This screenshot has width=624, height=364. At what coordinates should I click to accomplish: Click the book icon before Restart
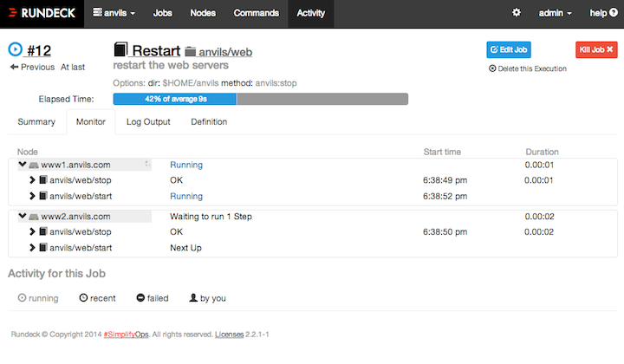point(120,49)
